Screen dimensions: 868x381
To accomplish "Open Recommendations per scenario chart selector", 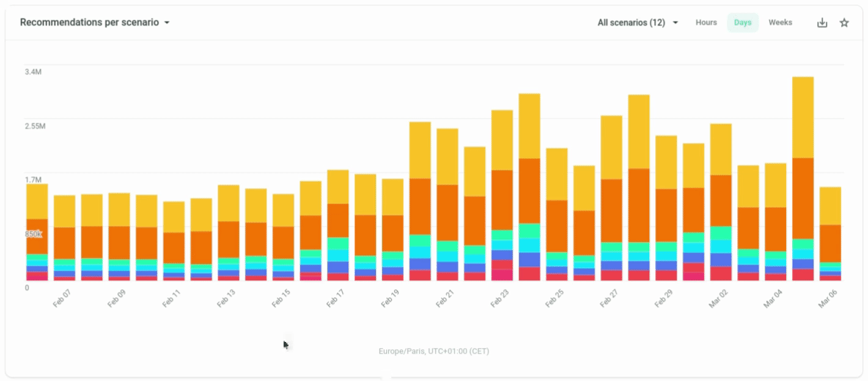I will pyautogui.click(x=95, y=22).
